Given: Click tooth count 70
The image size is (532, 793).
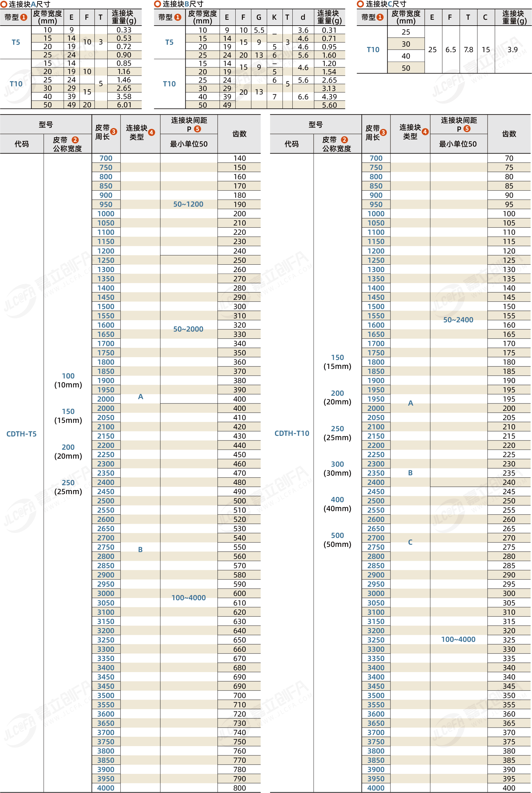Looking at the screenshot, I should click(509, 158).
